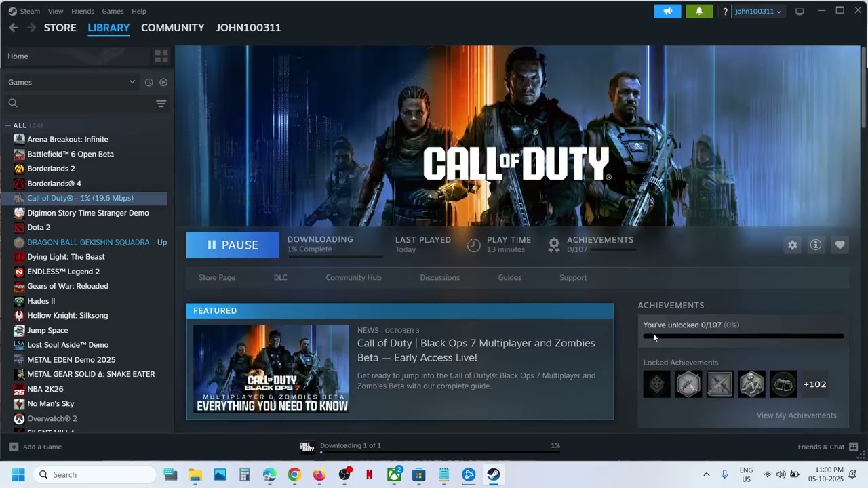Viewport: 868px width, 488px height.
Task: Click the question mark help icon
Action: (x=725, y=12)
